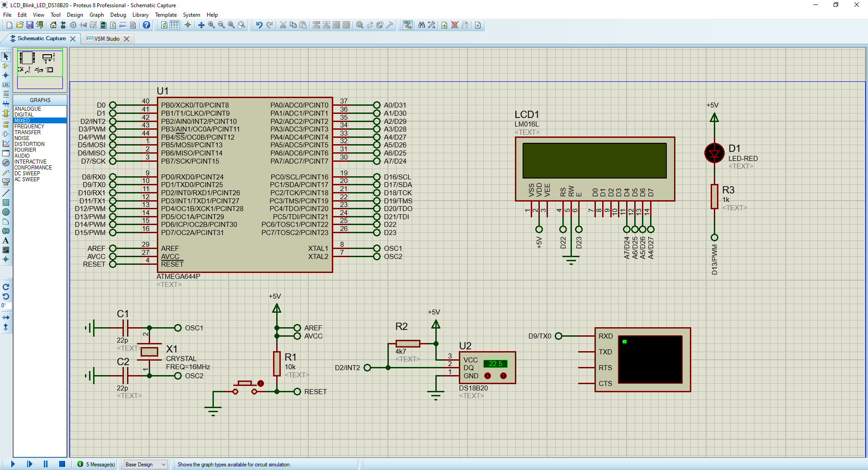Select the Wire Label LBL tool

[x=6, y=85]
